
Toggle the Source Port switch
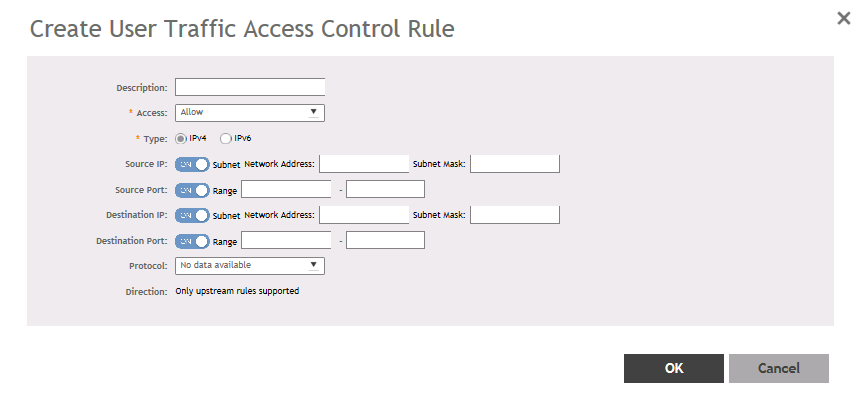(x=192, y=190)
